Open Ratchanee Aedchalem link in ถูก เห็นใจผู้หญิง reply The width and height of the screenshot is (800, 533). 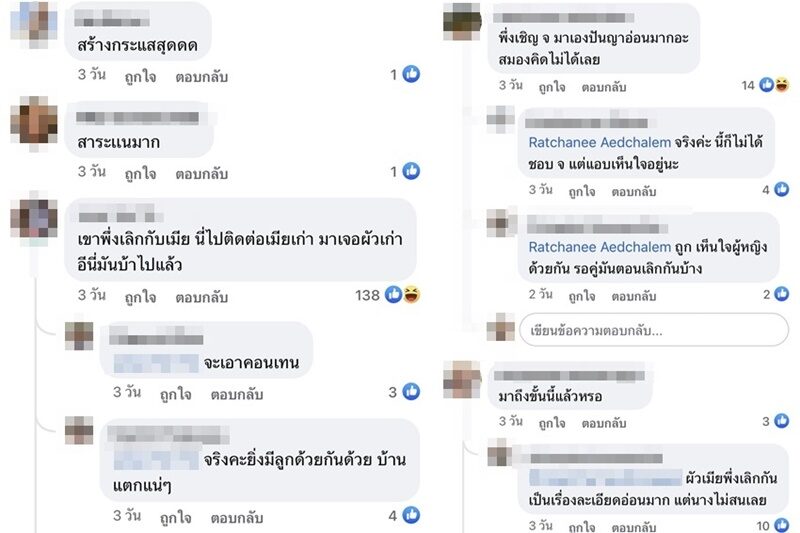coord(599,247)
